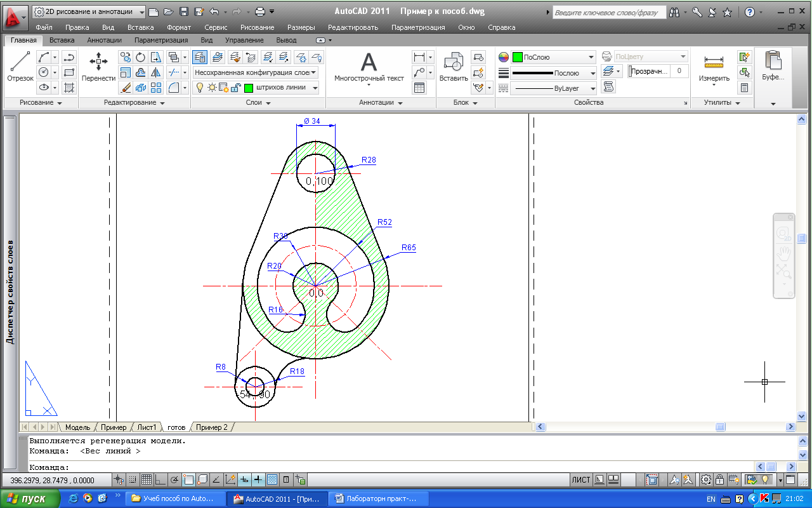Click the Pan hand icon in navigation bar

(784, 253)
